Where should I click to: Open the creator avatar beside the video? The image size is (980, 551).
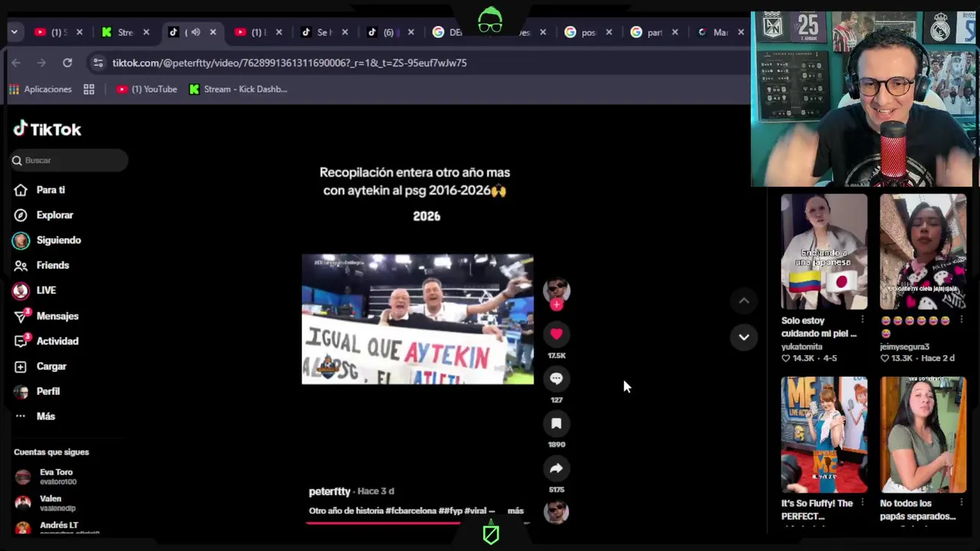pyautogui.click(x=557, y=289)
